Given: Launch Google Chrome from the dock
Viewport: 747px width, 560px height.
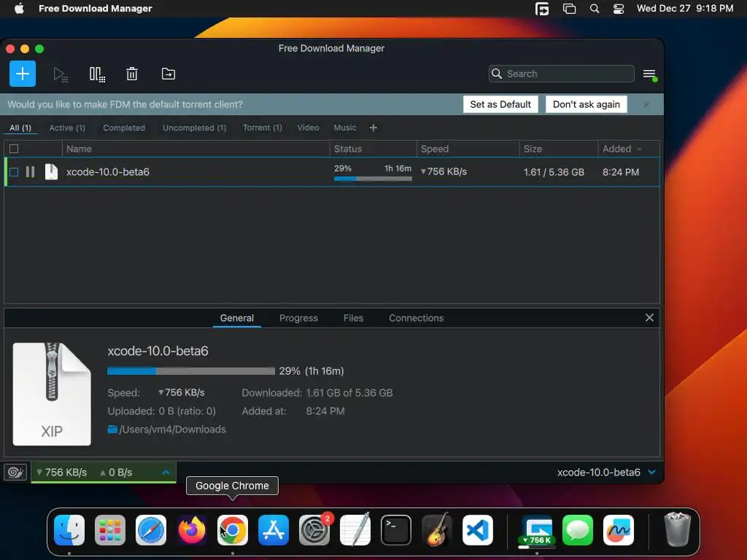Looking at the screenshot, I should tap(233, 530).
